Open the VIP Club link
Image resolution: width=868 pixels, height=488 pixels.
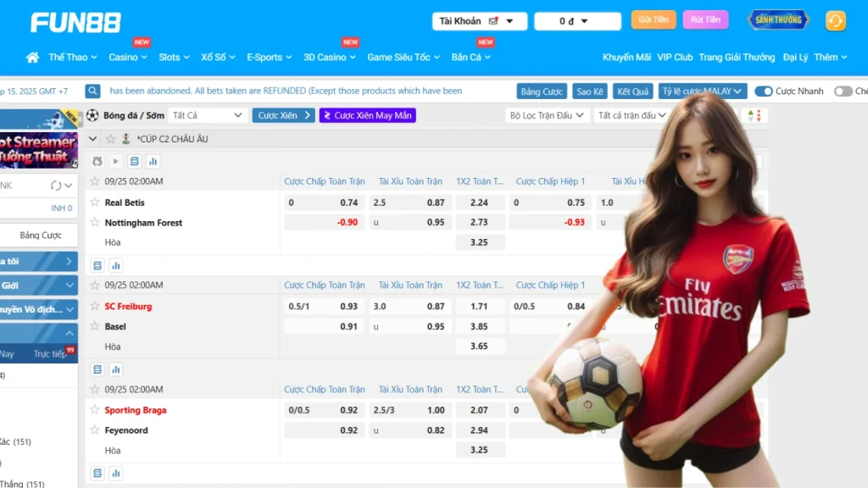point(675,57)
